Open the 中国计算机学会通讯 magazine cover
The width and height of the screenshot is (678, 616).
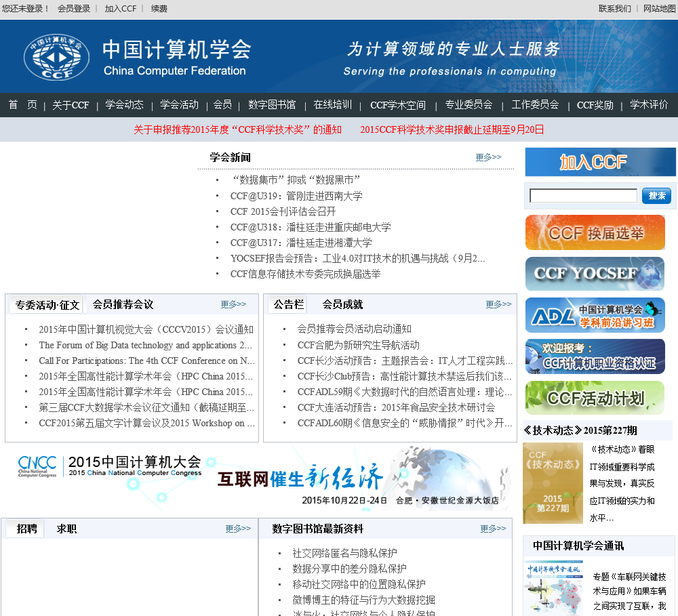(x=554, y=588)
